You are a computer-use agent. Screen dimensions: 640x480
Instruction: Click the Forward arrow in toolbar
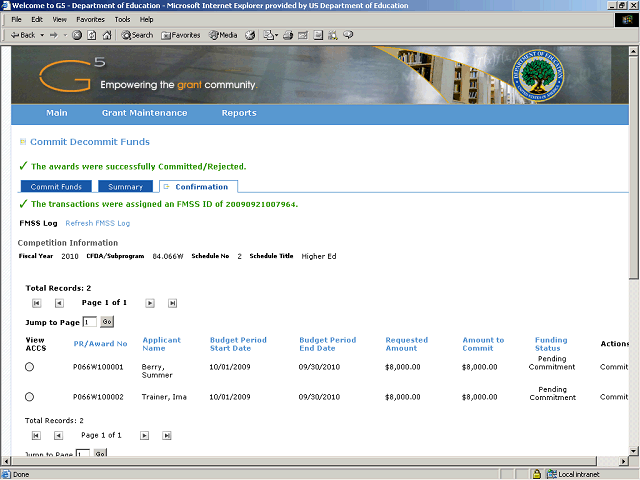(x=54, y=35)
